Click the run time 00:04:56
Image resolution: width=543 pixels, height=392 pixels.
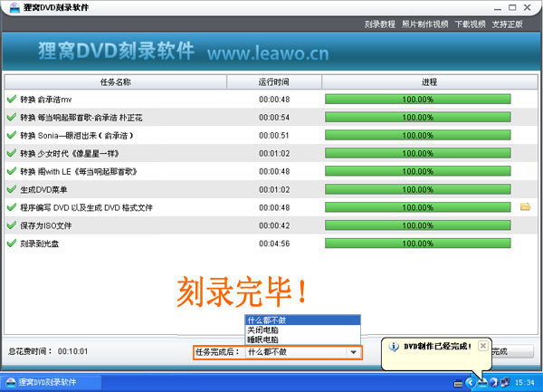[x=274, y=244]
